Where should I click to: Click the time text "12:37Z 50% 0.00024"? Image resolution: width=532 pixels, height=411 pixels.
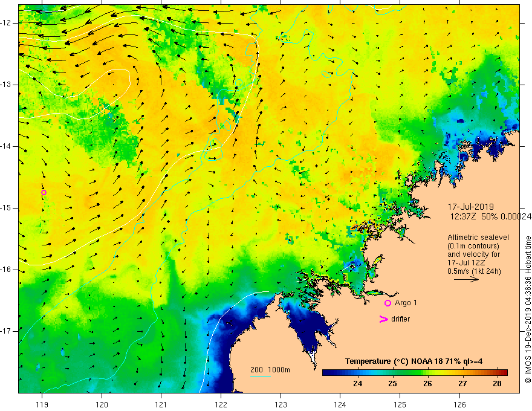point(490,216)
